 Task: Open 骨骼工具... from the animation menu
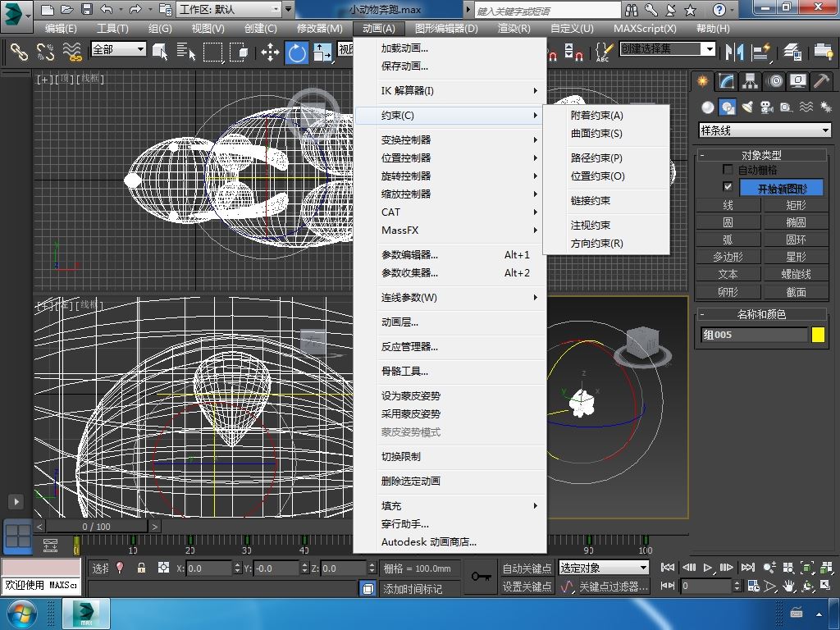coord(404,371)
